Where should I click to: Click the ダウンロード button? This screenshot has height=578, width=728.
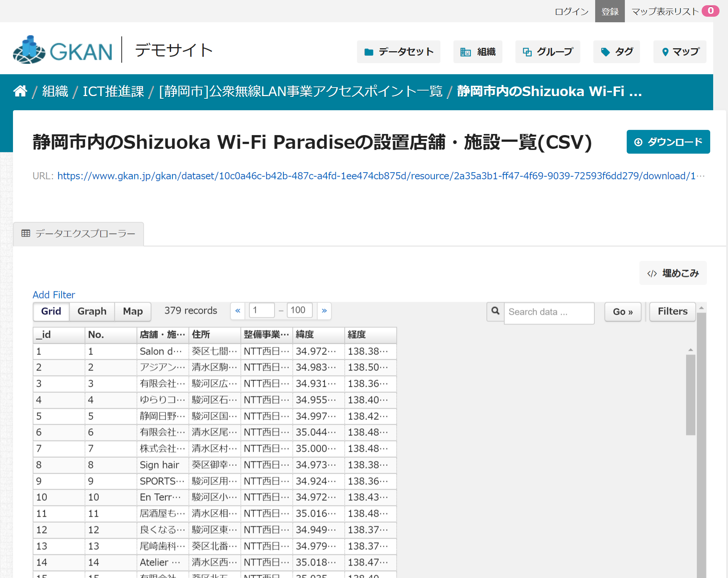pyautogui.click(x=668, y=142)
